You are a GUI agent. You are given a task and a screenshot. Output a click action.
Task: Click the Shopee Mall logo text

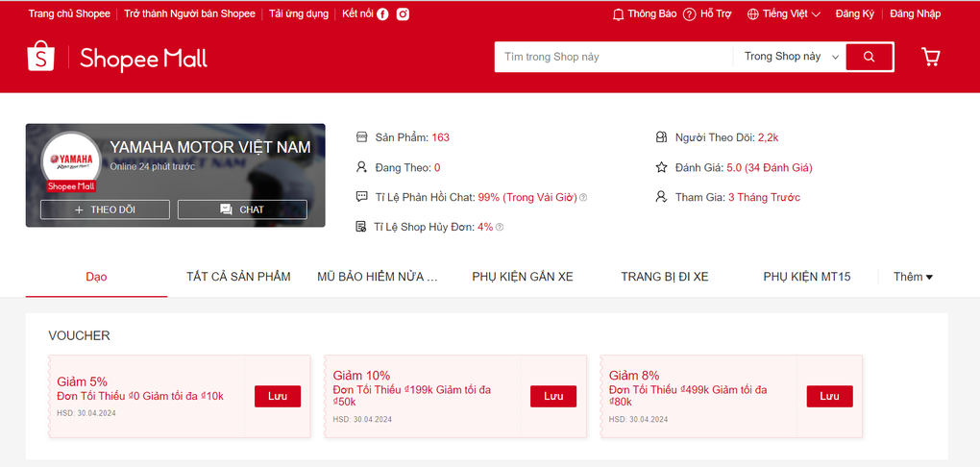[143, 59]
